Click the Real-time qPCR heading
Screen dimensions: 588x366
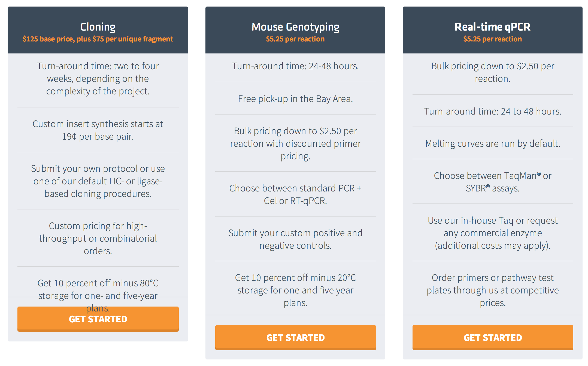493,27
